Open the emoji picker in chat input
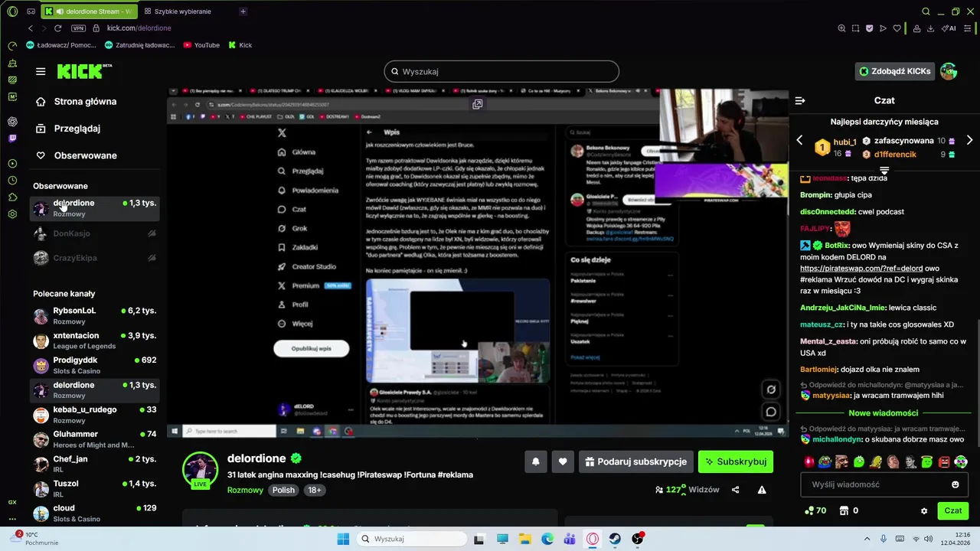This screenshot has height=551, width=980. tap(955, 484)
